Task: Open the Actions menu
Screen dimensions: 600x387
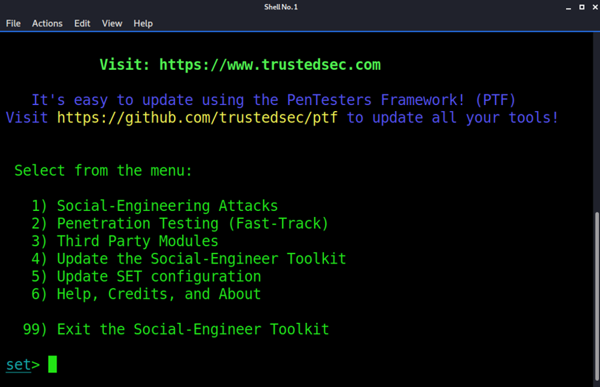Action: click(x=47, y=24)
